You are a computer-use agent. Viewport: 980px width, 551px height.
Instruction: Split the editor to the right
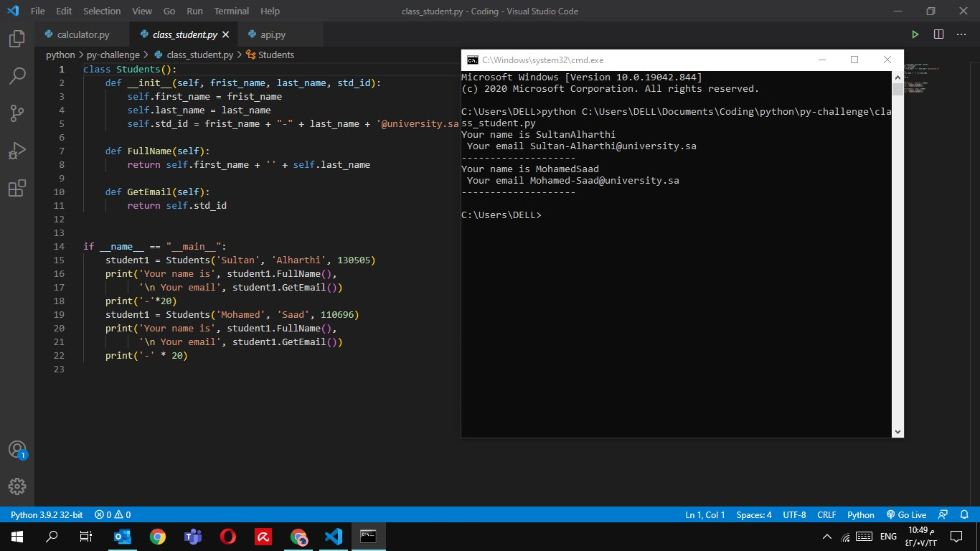coord(938,34)
